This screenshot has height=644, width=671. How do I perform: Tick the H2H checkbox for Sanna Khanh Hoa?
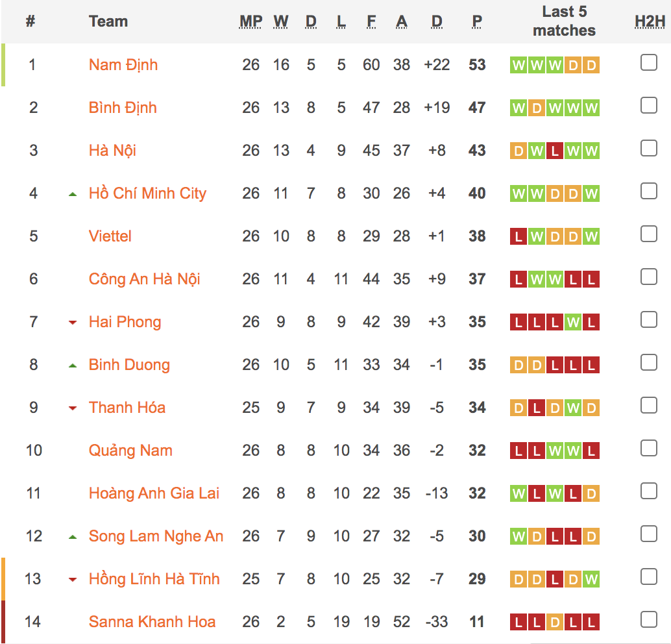[648, 619]
